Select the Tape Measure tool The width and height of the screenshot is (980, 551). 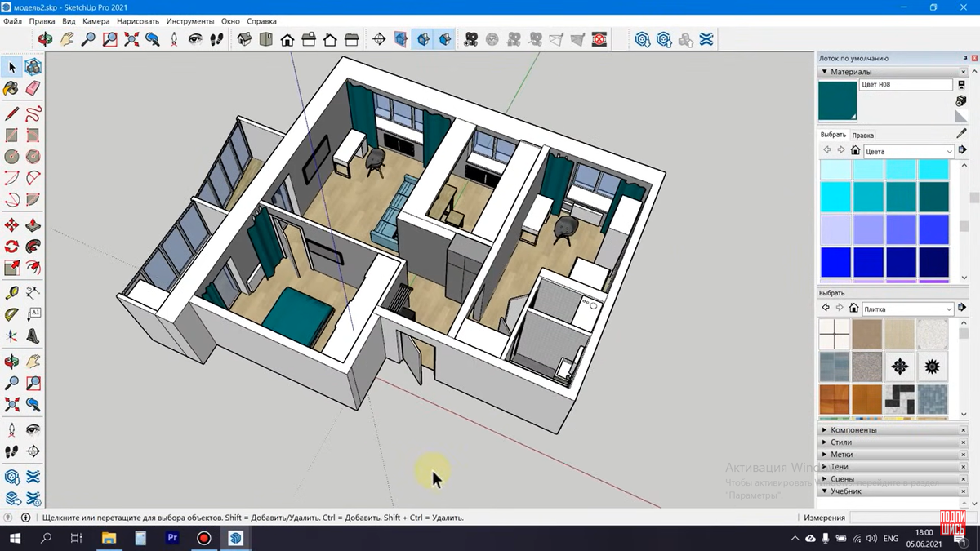click(x=12, y=293)
